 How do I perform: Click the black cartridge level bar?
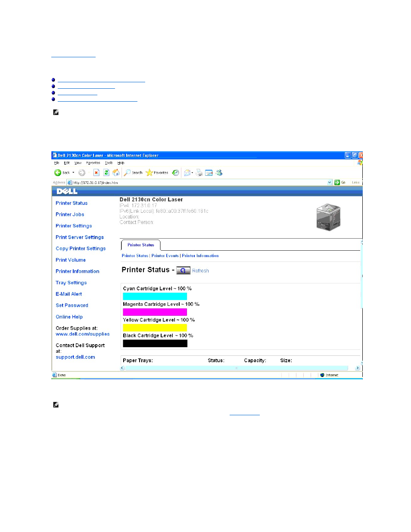pyautogui.click(x=155, y=343)
